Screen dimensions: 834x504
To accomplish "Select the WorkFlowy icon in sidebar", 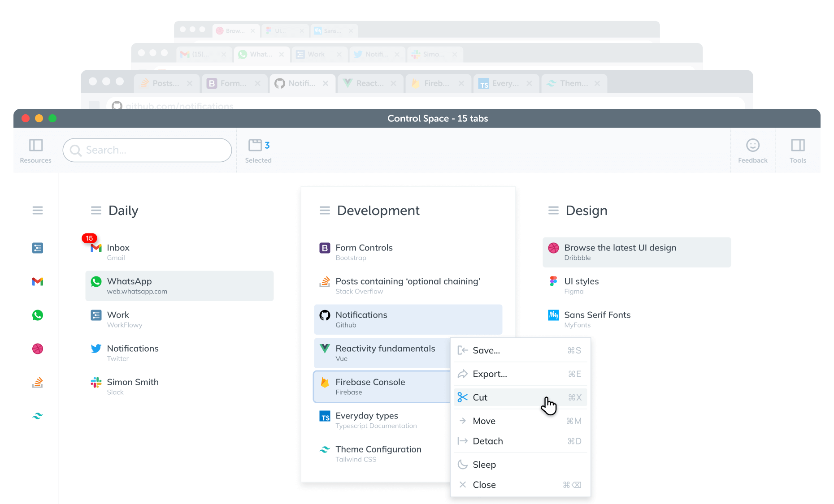I will point(38,248).
